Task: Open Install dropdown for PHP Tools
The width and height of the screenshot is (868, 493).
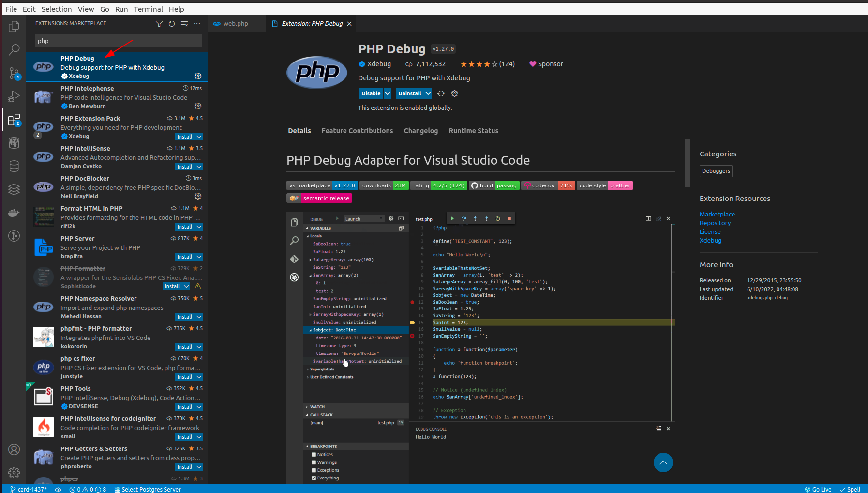Action: 199,407
